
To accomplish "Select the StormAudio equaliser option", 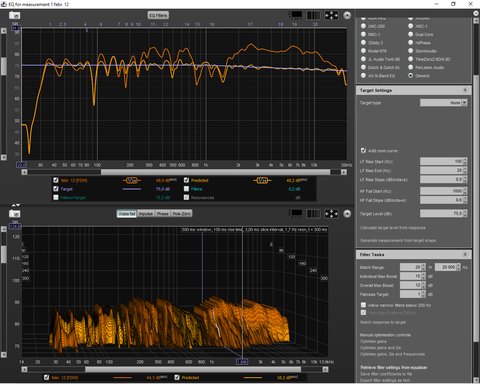I will [x=411, y=51].
